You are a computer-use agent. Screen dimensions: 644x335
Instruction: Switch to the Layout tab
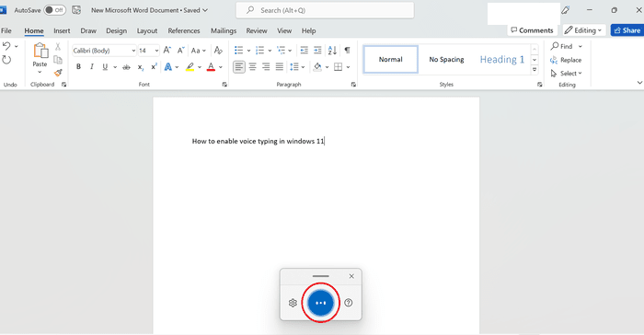point(147,30)
